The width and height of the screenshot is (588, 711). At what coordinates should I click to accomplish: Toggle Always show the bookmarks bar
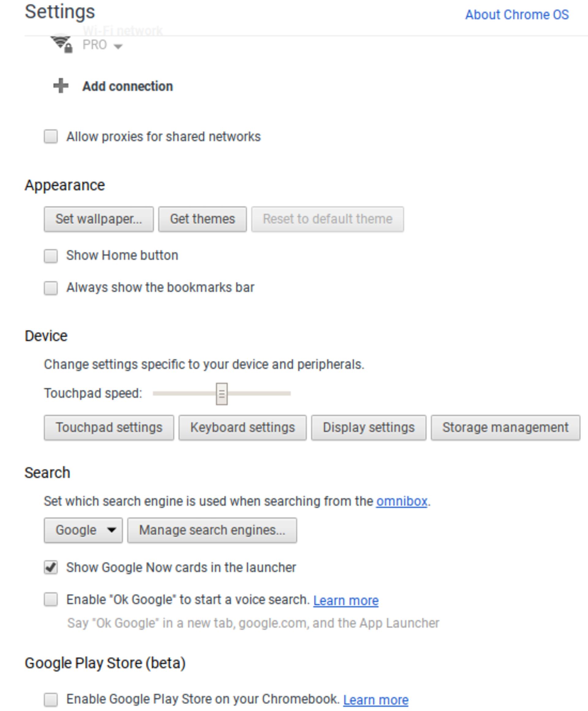coord(51,288)
